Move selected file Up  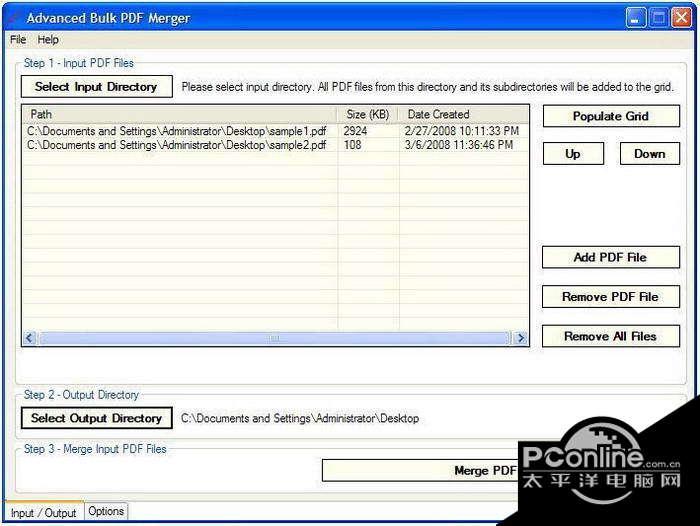coord(573,154)
